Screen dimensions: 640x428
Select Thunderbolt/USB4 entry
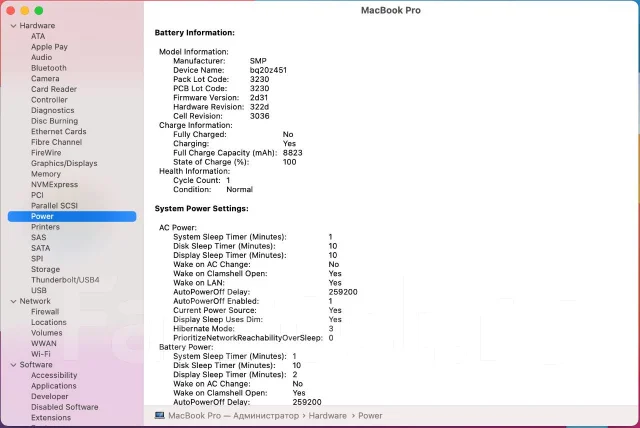[65, 280]
